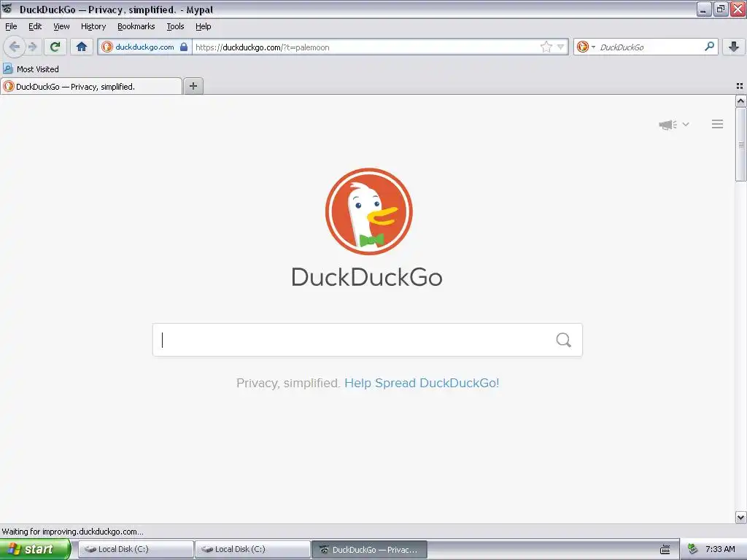
Task: Click the 7:33 AM taskbar clock
Action: click(x=720, y=549)
